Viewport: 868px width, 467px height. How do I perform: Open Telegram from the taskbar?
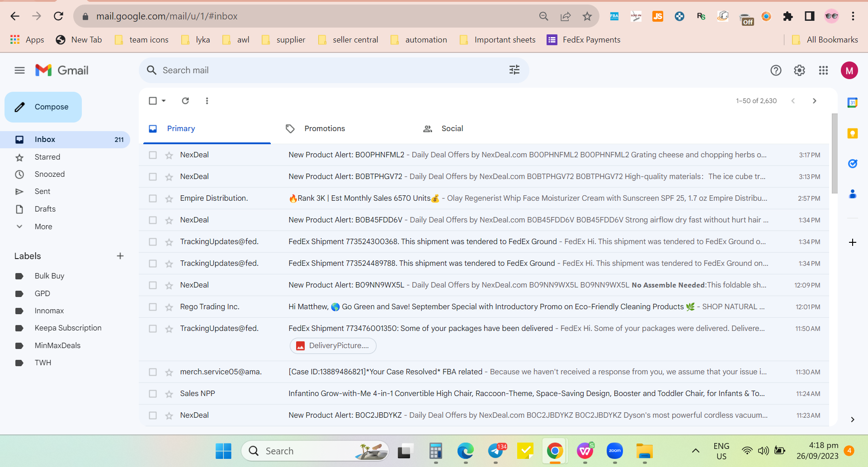[x=496, y=451]
